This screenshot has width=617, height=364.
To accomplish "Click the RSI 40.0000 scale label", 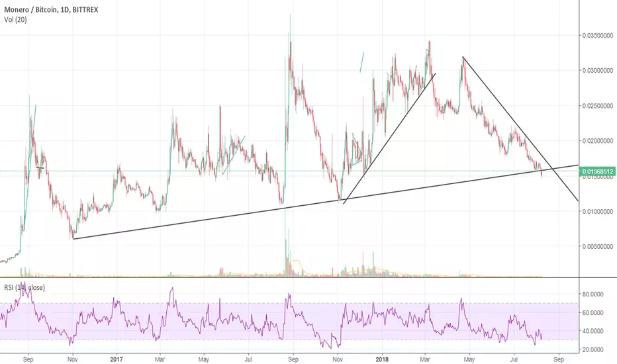I will (x=593, y=331).
